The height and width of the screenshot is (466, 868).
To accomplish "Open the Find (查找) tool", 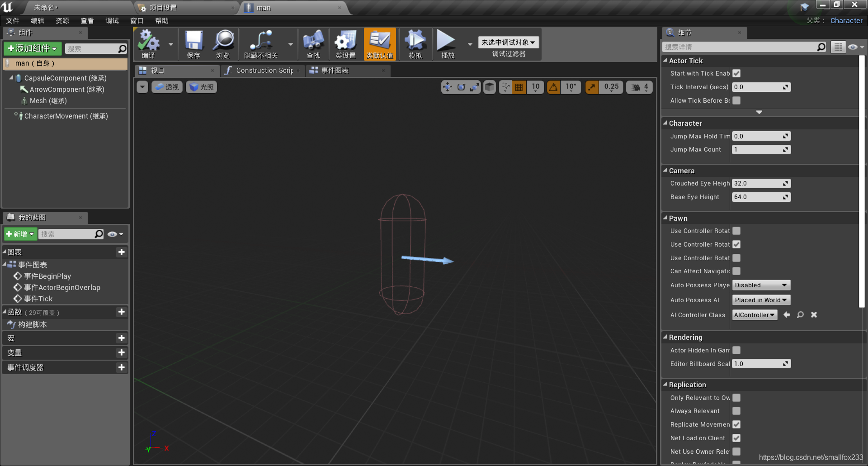I will coord(313,44).
